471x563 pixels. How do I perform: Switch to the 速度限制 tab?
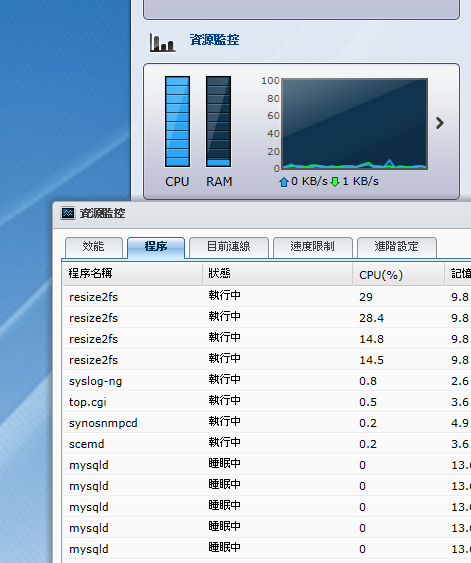(313, 247)
